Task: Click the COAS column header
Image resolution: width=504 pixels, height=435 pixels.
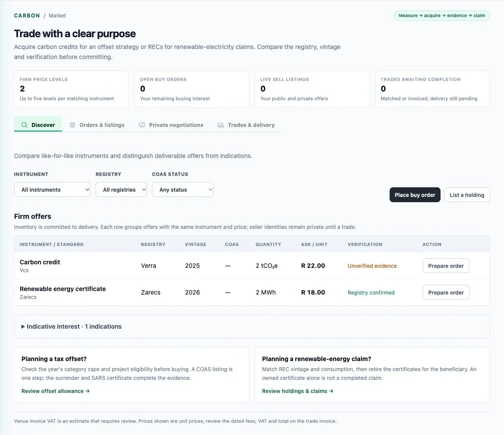Action: point(232,244)
